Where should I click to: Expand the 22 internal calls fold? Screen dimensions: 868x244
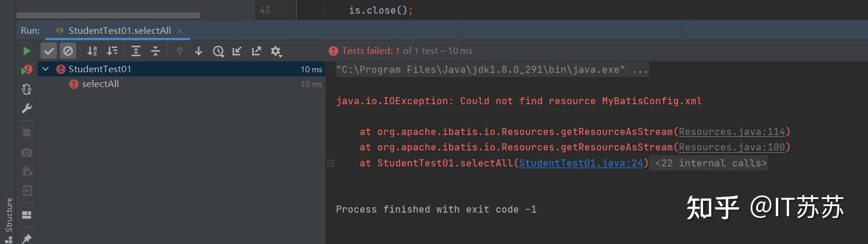[x=710, y=163]
